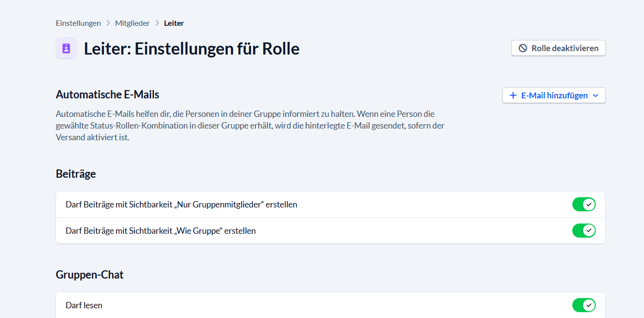Click the "Nur Gruppenmitglieder" permission row label
Image resolution: width=644 pixels, height=318 pixels.
(181, 205)
